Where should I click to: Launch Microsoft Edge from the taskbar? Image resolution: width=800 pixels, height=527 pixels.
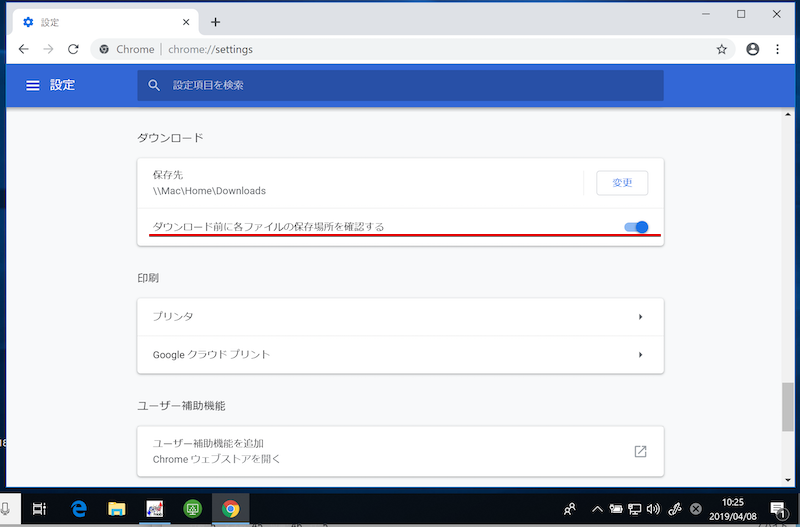[79, 508]
